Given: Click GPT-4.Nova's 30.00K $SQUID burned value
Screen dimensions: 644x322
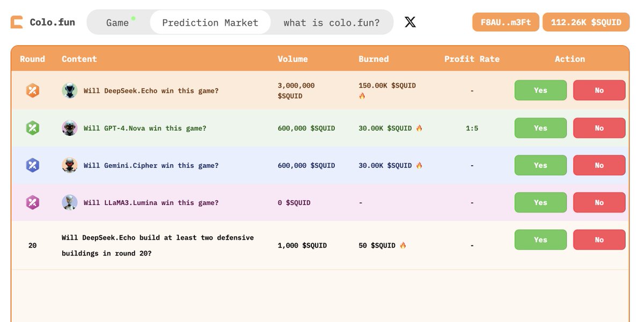Looking at the screenshot, I should (385, 128).
